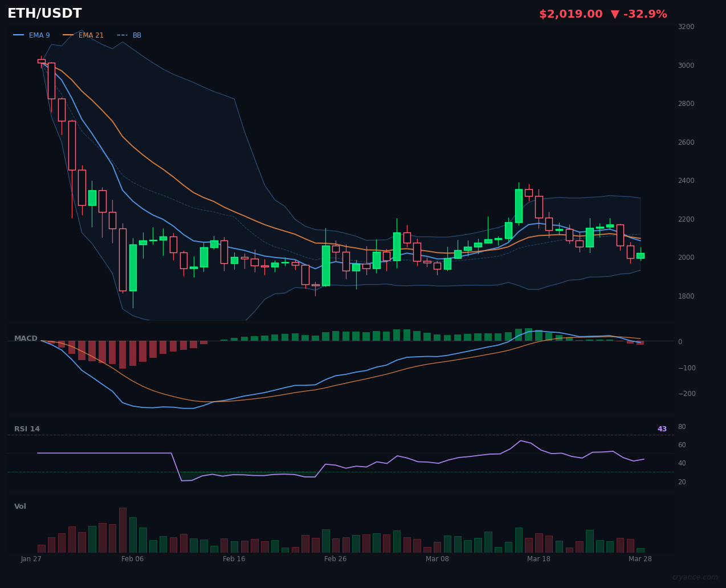Image resolution: width=726 pixels, height=588 pixels.
Task: Click the 3200 price level on axis
Action: [686, 26]
